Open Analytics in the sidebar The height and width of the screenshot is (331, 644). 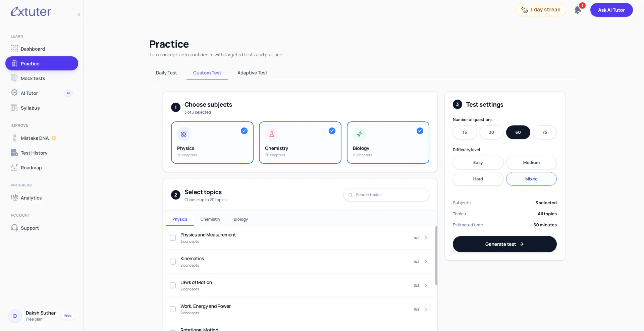[x=42, y=198]
